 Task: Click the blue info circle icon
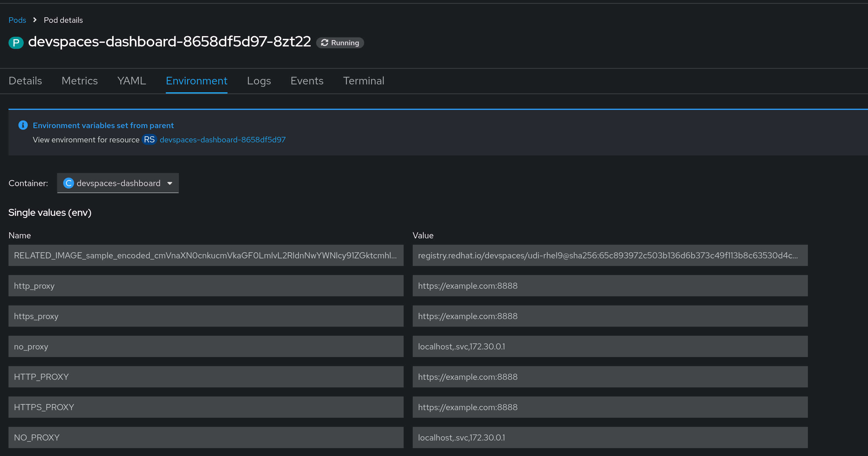pyautogui.click(x=23, y=125)
